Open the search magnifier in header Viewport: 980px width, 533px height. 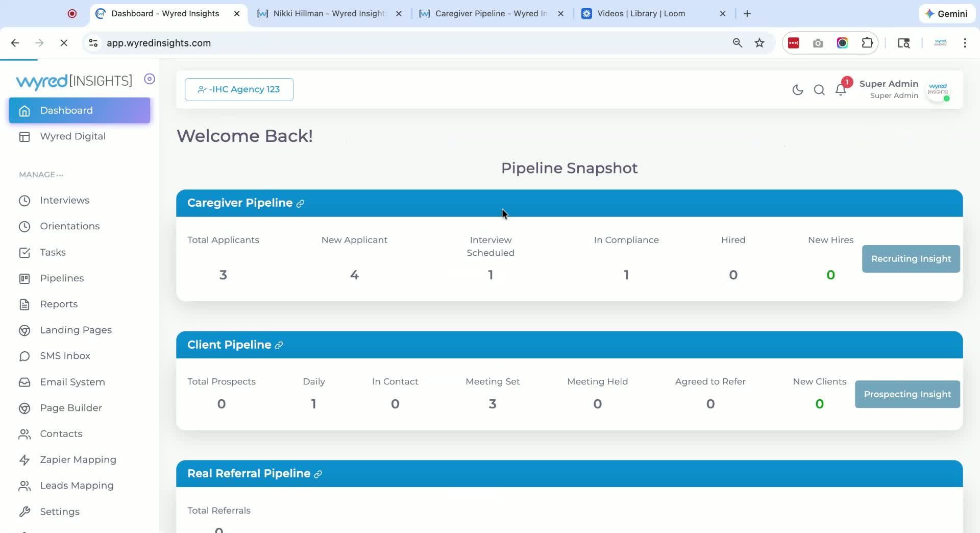pyautogui.click(x=819, y=90)
